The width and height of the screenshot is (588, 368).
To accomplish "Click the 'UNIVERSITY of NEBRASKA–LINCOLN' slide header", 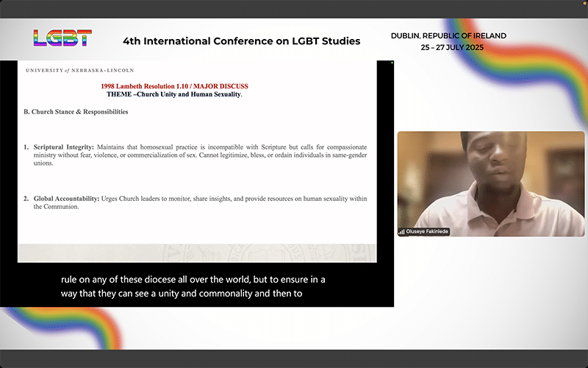I will [x=80, y=70].
